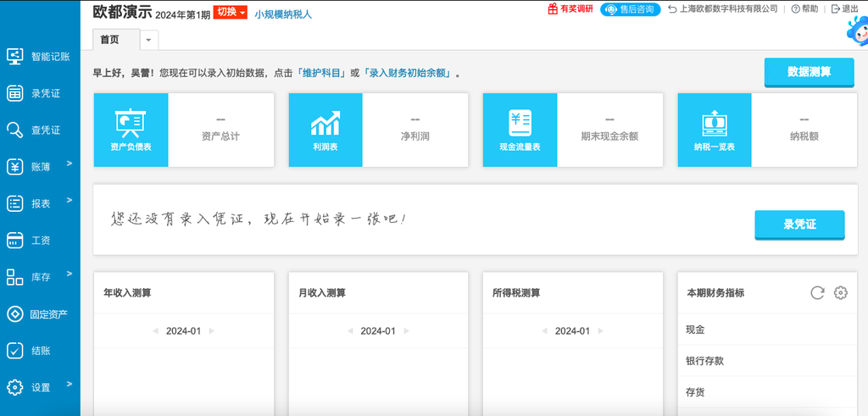Click the 有奖调研 gift icon
868x416 pixels.
click(x=553, y=8)
